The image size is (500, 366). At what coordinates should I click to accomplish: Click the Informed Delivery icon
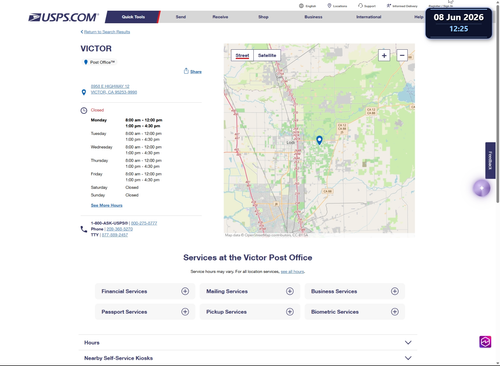[x=389, y=6]
